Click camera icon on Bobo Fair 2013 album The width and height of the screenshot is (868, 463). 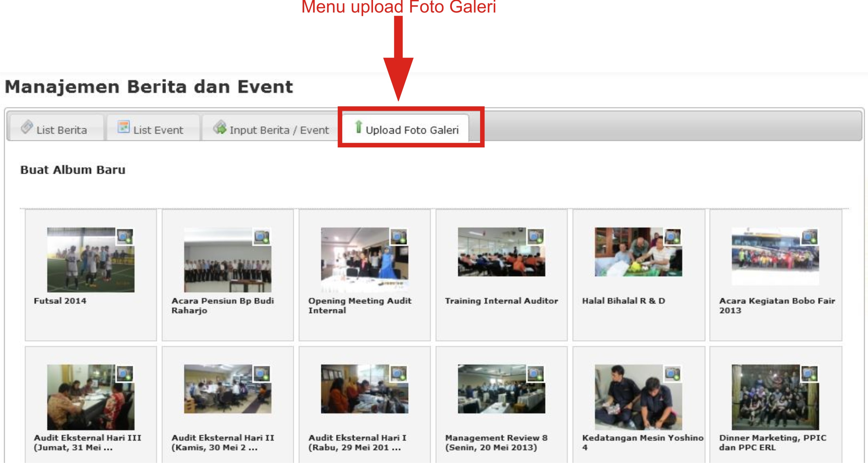click(x=809, y=237)
